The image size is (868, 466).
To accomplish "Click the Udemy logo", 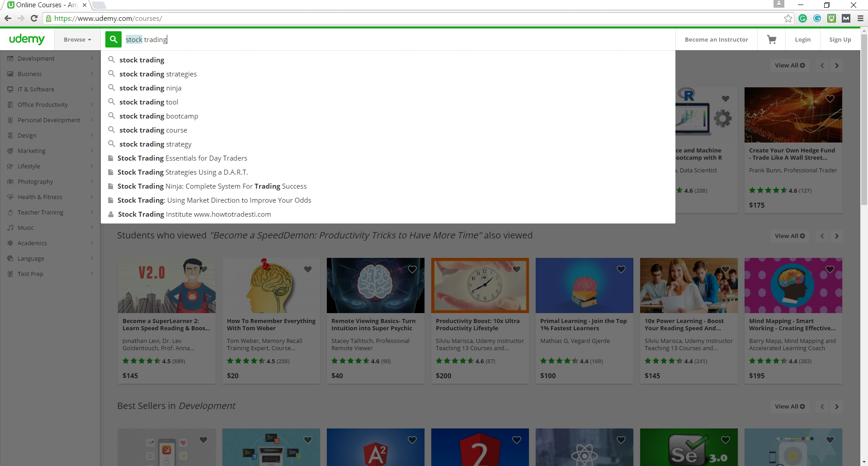I will point(27,39).
